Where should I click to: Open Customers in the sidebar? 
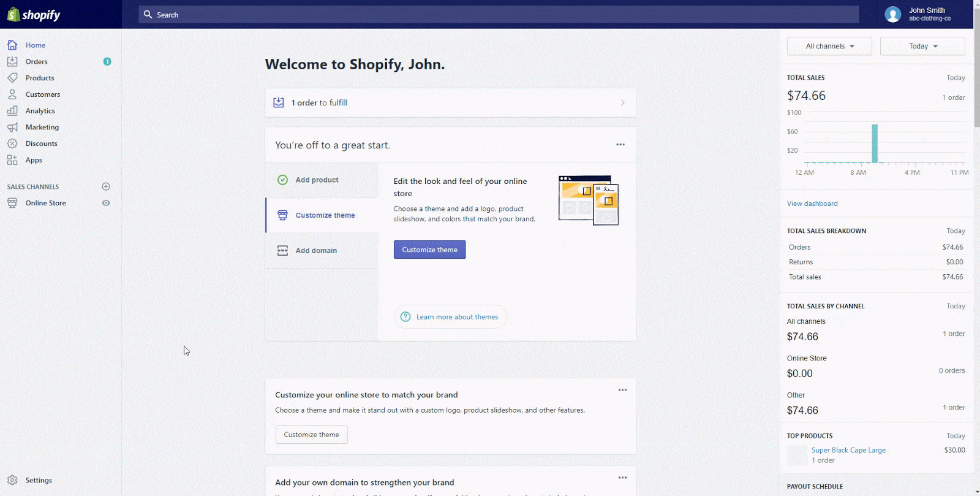tap(43, 94)
